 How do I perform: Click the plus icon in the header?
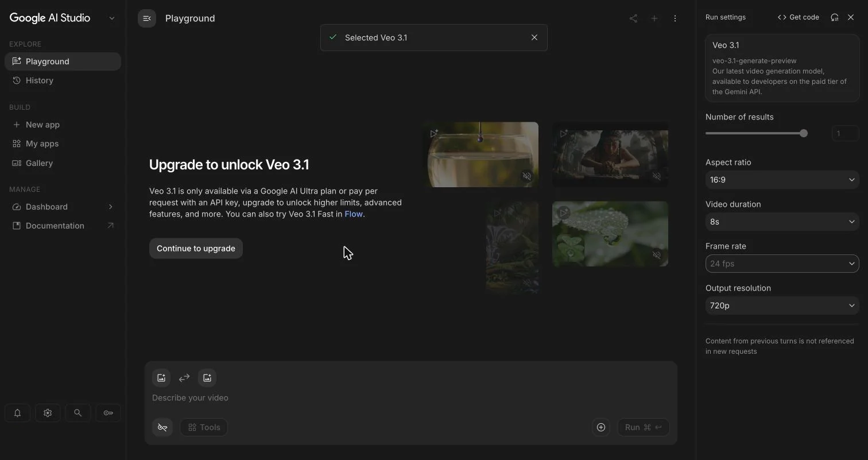click(x=654, y=18)
